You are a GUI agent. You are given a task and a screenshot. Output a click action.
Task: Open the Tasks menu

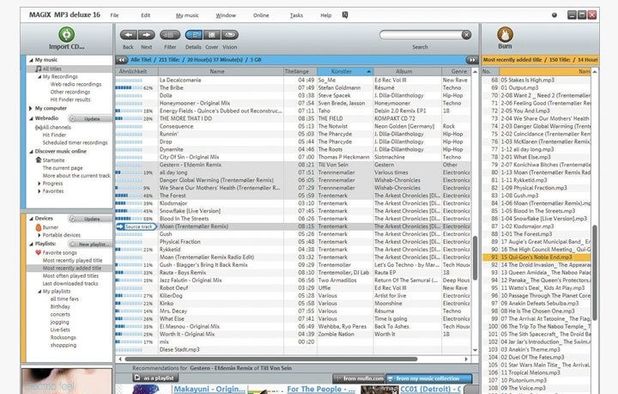pyautogui.click(x=296, y=15)
